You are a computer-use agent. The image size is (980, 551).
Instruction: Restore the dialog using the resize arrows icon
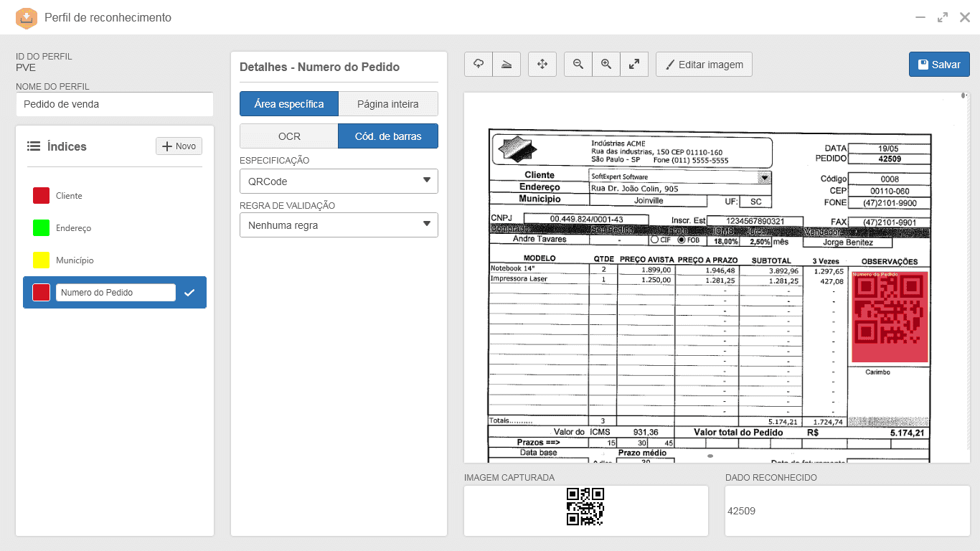tap(943, 18)
